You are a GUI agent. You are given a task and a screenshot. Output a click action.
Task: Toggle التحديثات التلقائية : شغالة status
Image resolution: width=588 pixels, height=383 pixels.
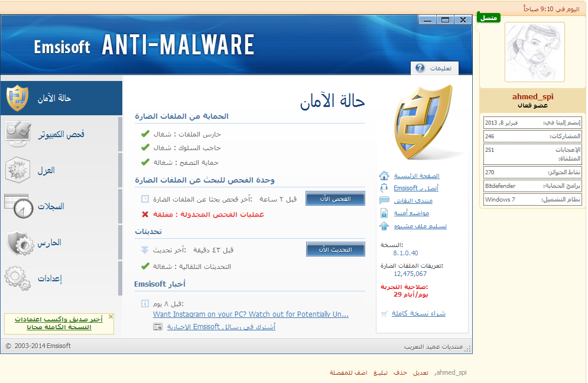(x=192, y=267)
